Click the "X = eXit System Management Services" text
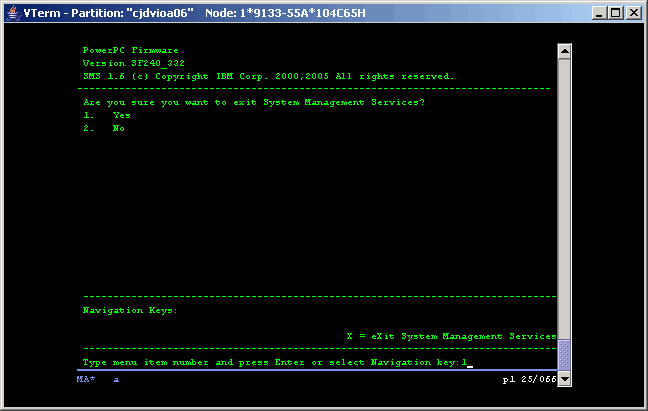This screenshot has width=648, height=411. point(450,336)
